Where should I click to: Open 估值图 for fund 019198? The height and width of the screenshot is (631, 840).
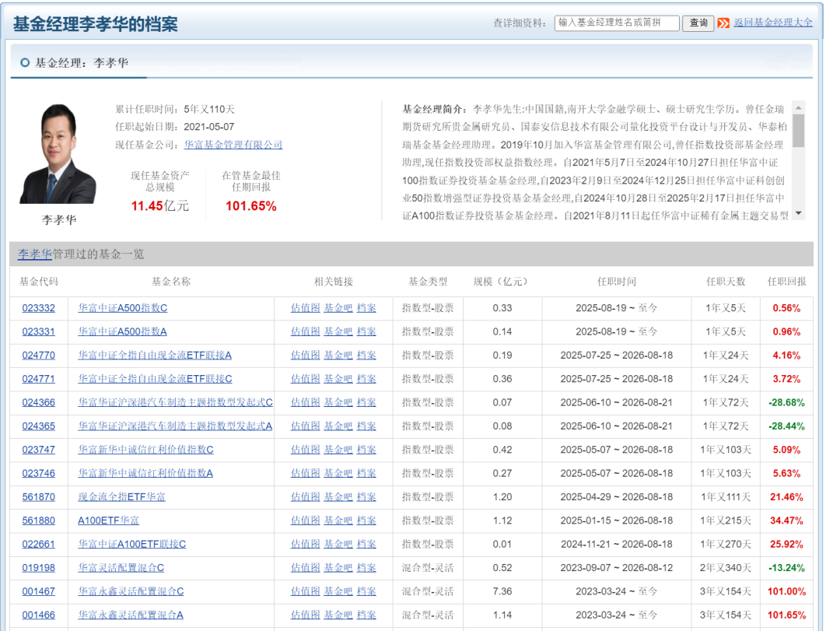click(x=306, y=568)
